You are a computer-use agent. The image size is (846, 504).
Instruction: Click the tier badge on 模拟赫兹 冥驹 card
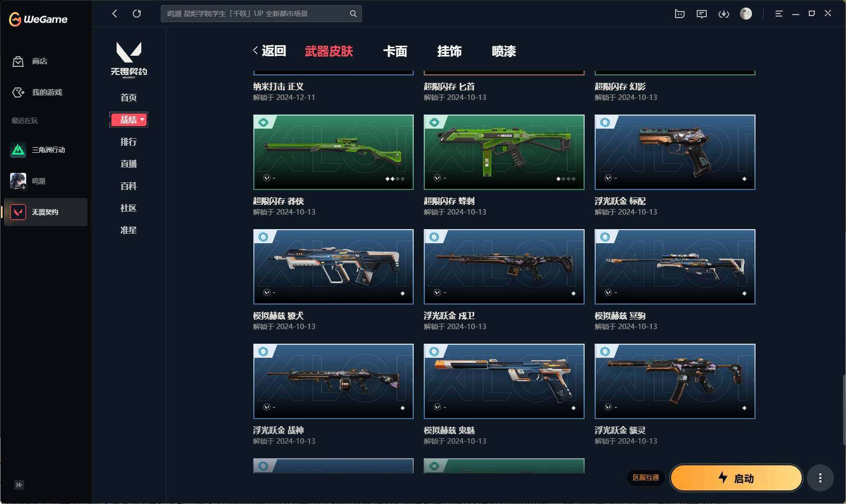[x=605, y=237]
